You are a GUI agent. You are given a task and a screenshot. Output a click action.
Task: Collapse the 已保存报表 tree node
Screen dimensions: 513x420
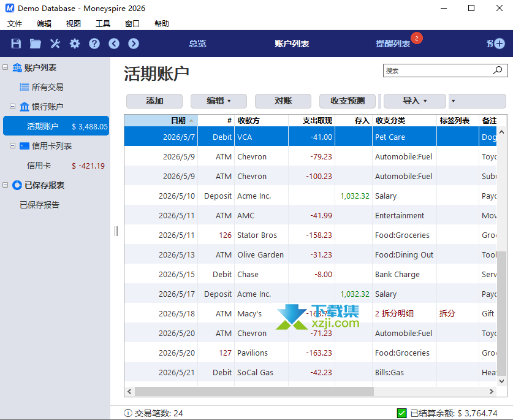(x=6, y=185)
